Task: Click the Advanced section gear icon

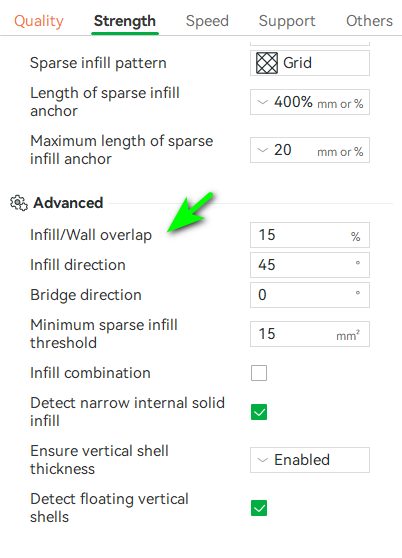Action: (19, 203)
